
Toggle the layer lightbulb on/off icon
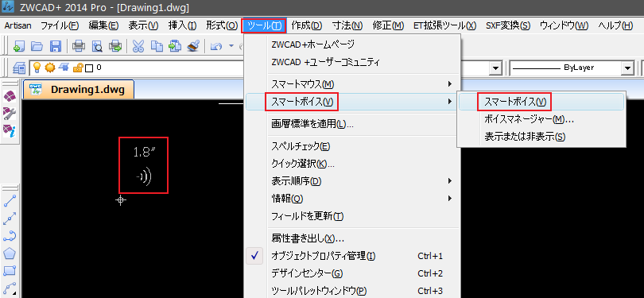point(37,67)
